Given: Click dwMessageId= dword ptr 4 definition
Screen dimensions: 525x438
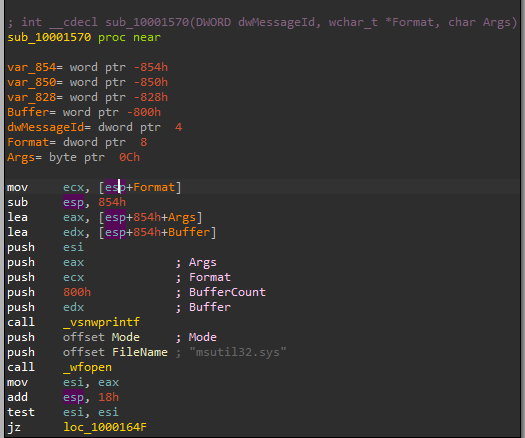Looking at the screenshot, I should (95, 127).
